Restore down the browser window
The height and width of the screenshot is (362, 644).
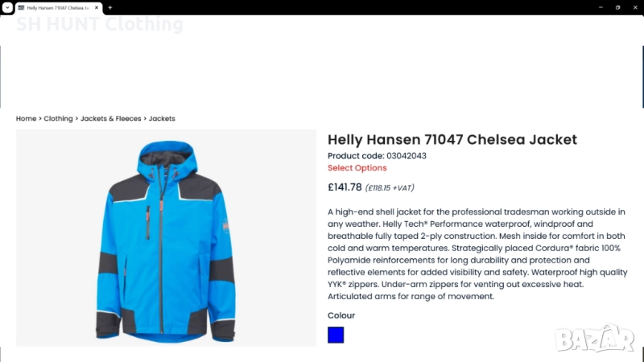tap(617, 7)
